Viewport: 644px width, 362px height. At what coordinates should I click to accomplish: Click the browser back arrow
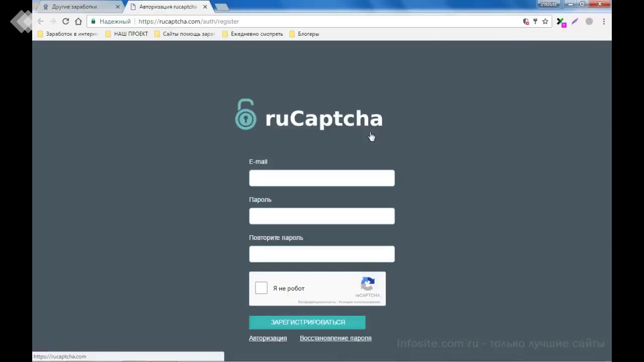click(x=41, y=22)
